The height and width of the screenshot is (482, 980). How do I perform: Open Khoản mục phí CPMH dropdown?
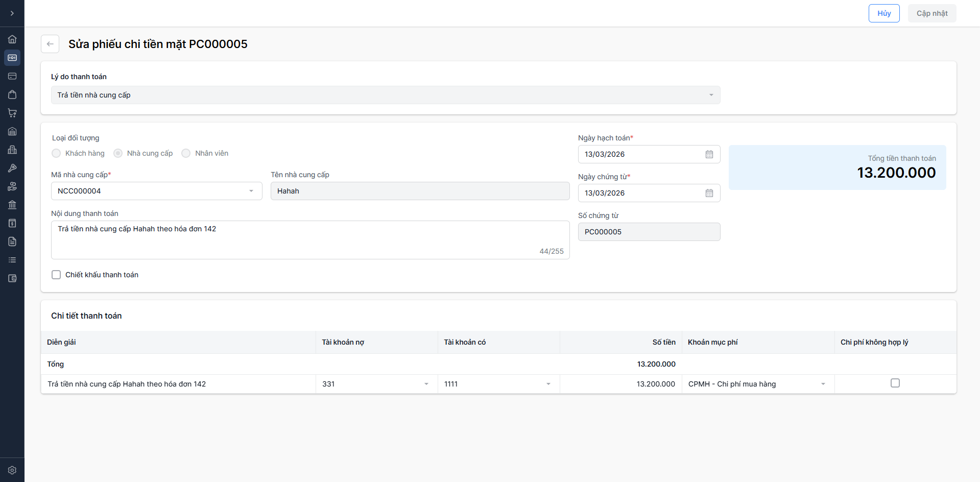point(757,384)
